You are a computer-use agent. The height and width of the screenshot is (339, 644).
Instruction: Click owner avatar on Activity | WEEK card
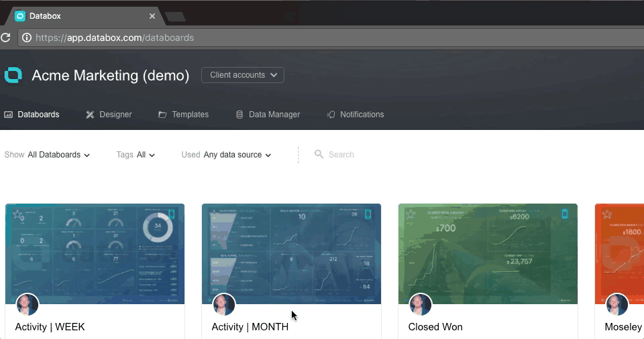pos(28,304)
